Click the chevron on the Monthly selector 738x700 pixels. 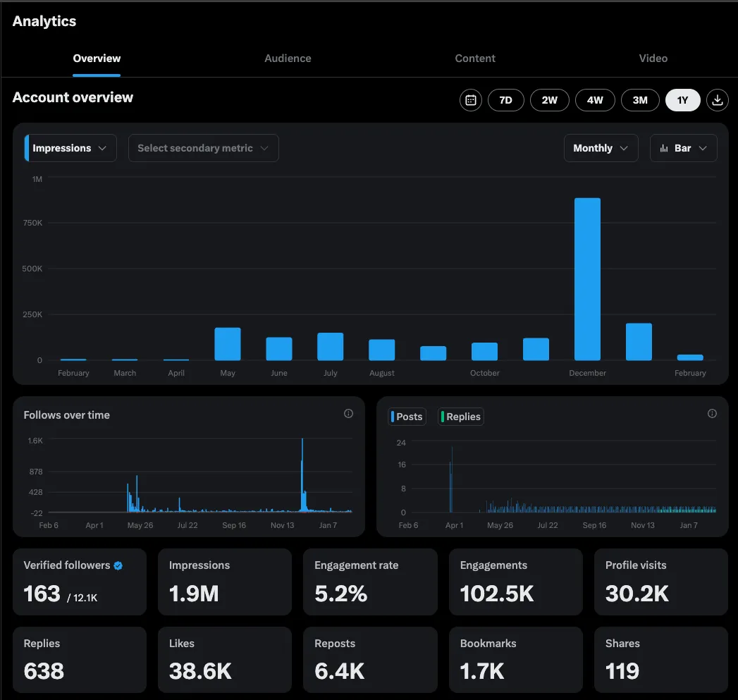click(x=625, y=148)
